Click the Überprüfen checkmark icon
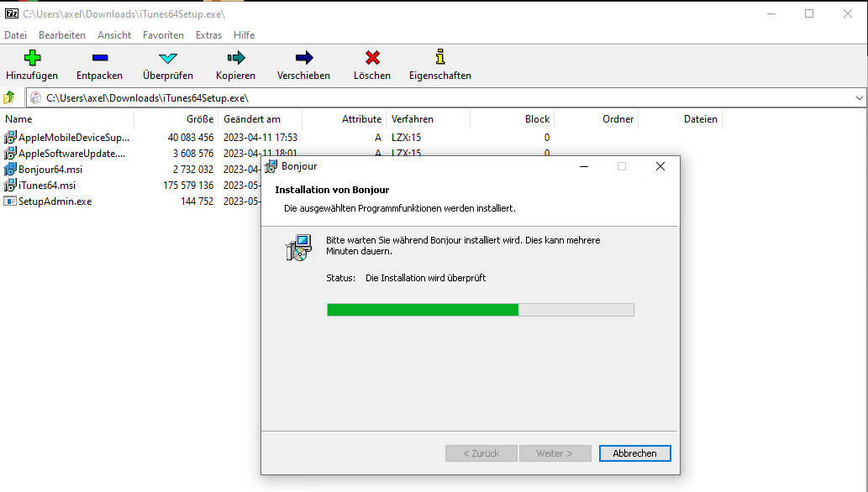 click(x=168, y=58)
